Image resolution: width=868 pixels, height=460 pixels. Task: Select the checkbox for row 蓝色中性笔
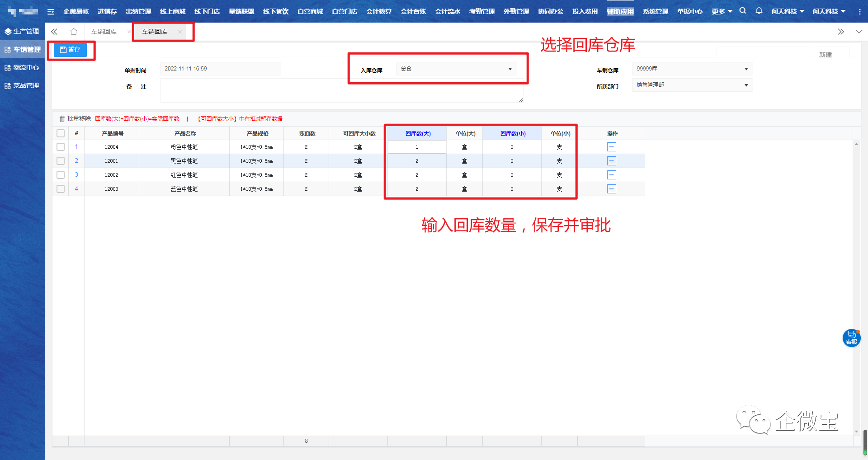coord(61,189)
